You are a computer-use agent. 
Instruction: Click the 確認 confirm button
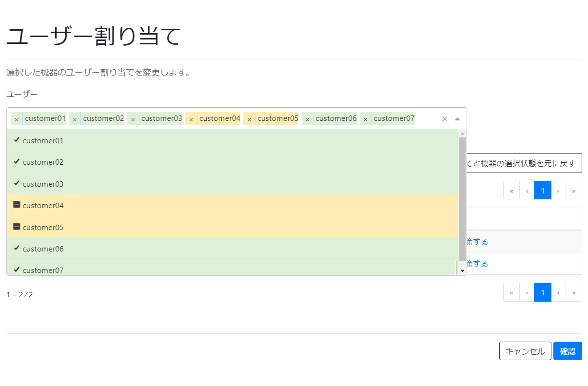(568, 351)
